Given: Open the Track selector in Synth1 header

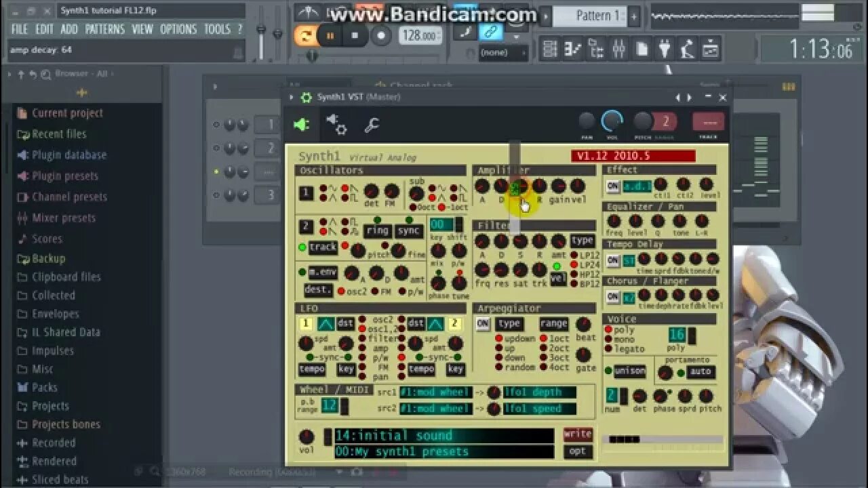Looking at the screenshot, I should [709, 123].
